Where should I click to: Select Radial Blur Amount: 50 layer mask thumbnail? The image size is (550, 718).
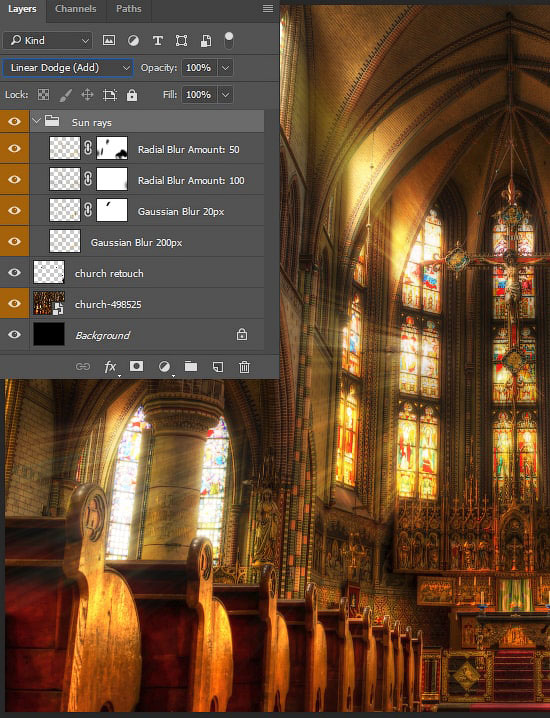pyautogui.click(x=112, y=148)
